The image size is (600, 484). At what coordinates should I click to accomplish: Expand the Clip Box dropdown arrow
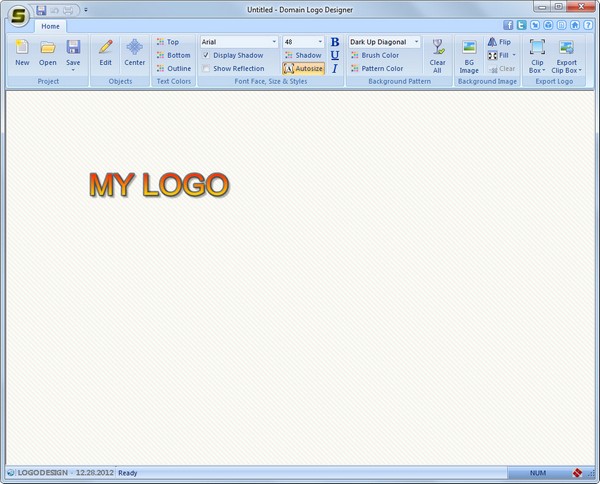tap(543, 71)
